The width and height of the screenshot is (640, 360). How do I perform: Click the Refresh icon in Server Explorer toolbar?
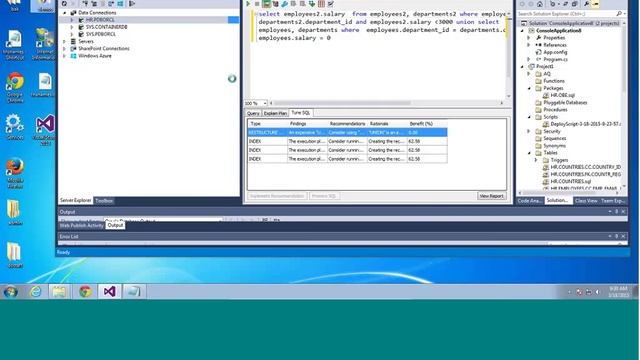click(64, 3)
